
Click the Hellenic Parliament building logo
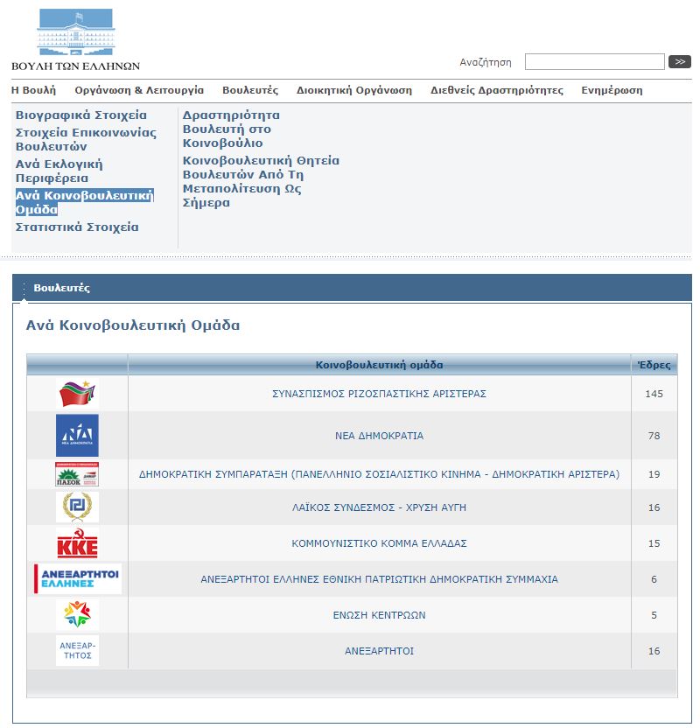76,32
